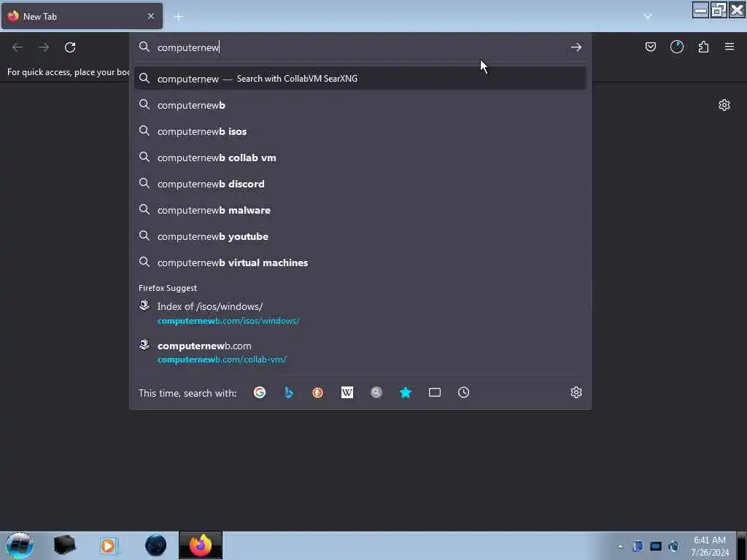This screenshot has height=560, width=747.
Task: Launch Windows Media Player from taskbar
Action: click(x=109, y=545)
